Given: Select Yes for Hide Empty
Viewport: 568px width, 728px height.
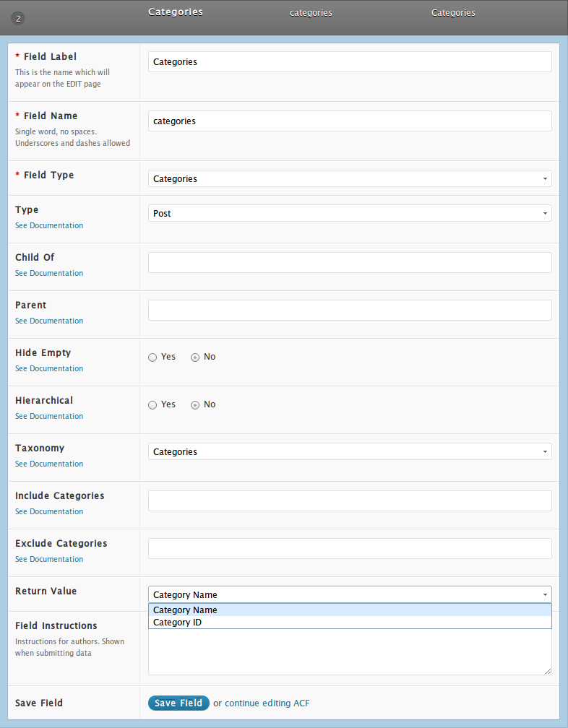Looking at the screenshot, I should [x=152, y=357].
